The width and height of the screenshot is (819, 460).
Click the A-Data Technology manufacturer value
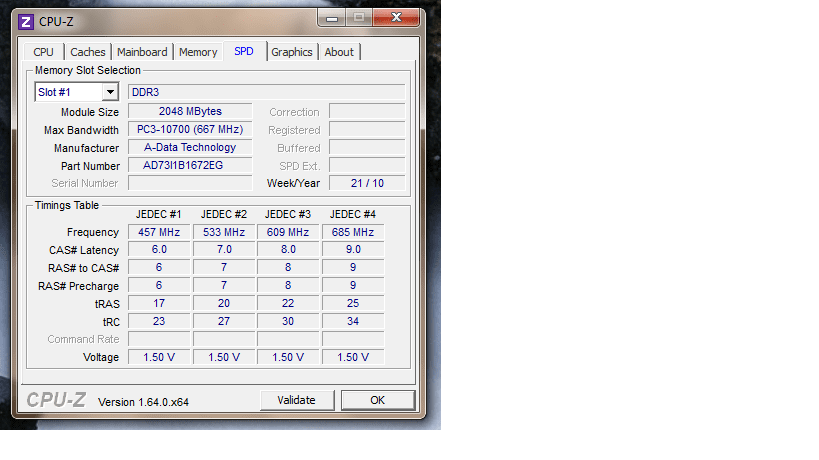point(190,147)
